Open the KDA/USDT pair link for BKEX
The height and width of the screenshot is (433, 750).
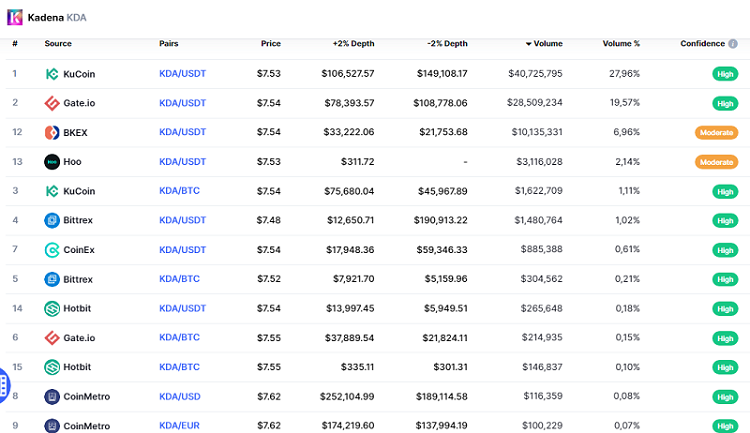tap(182, 132)
